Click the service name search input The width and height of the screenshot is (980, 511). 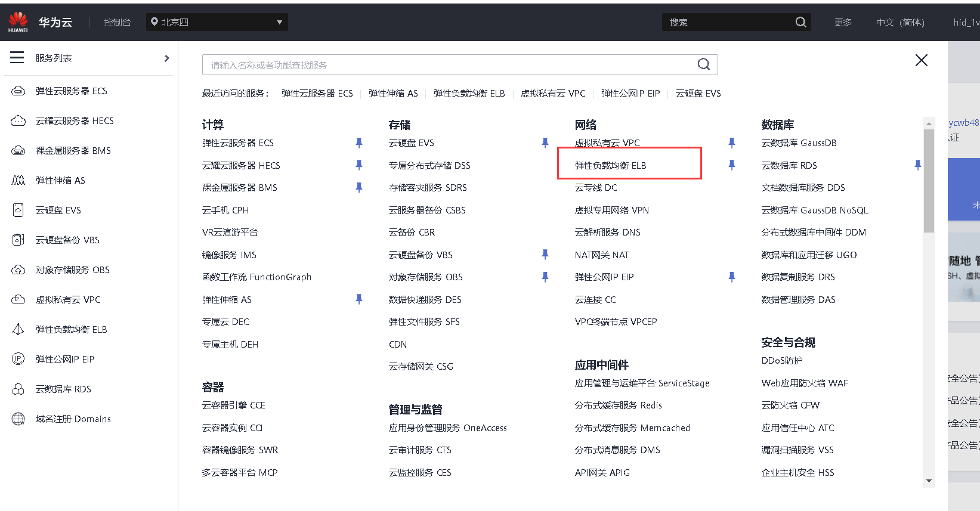tap(450, 64)
